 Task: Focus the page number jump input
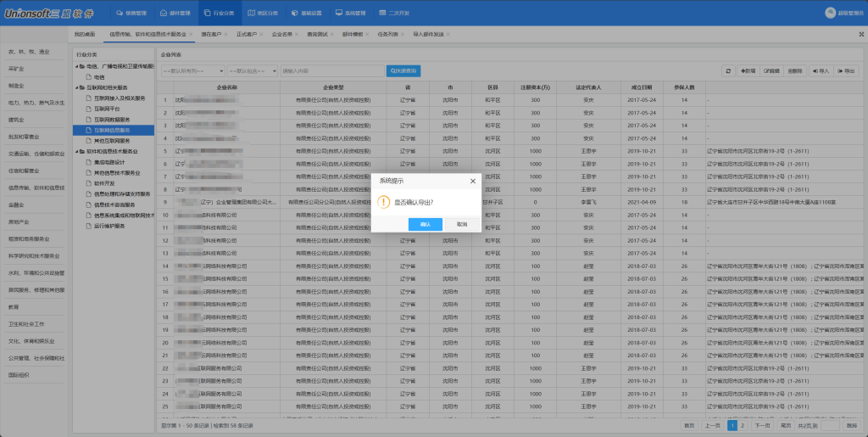(x=831, y=425)
